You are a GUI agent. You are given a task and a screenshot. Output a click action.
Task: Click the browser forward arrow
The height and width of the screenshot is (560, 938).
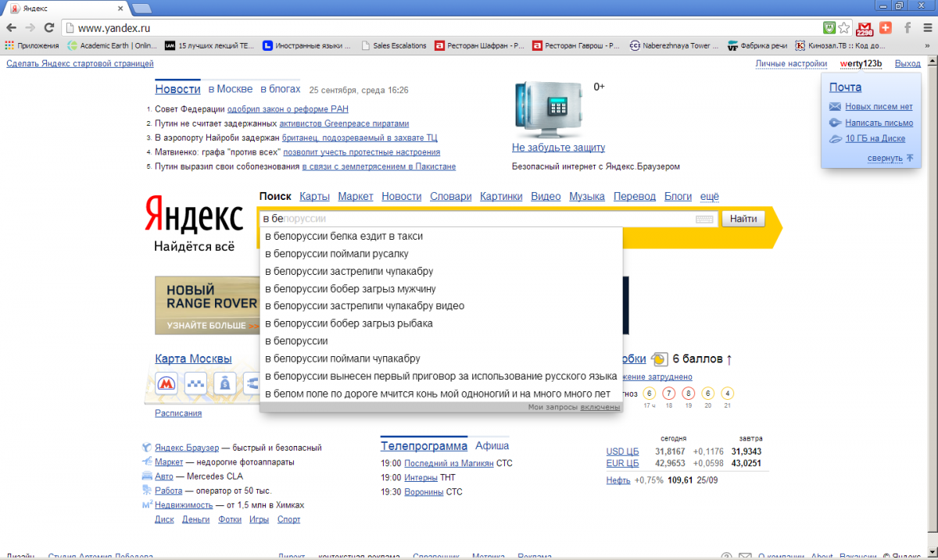(30, 27)
